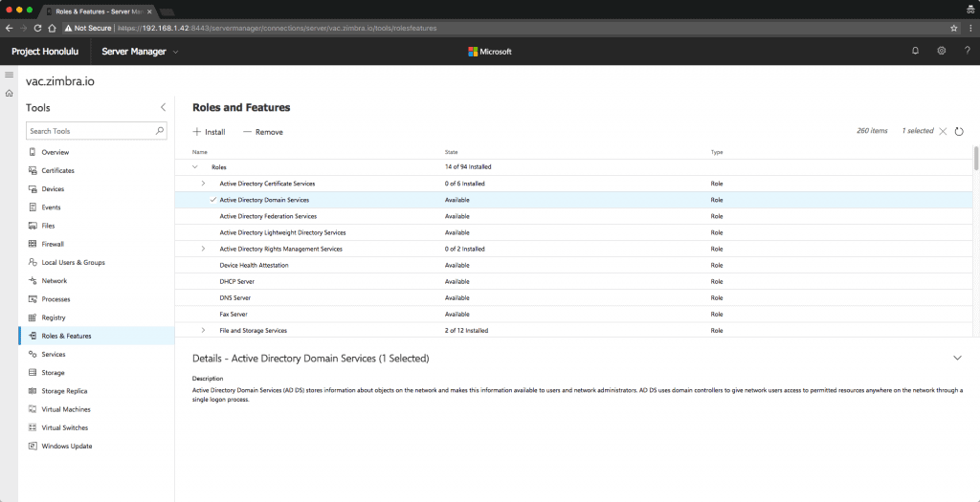
Task: Click the Devices icon in Tools
Action: pos(33,189)
